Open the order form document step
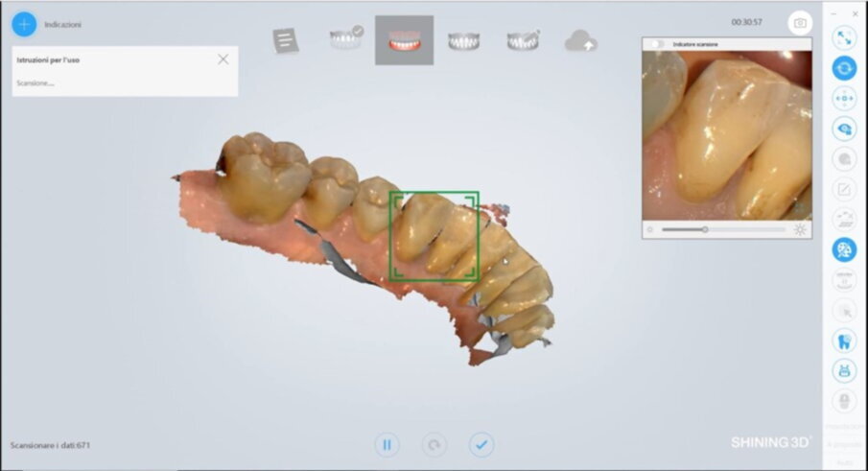 (286, 40)
